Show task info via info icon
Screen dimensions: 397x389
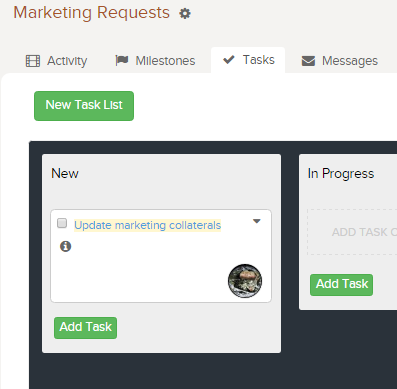[65, 246]
